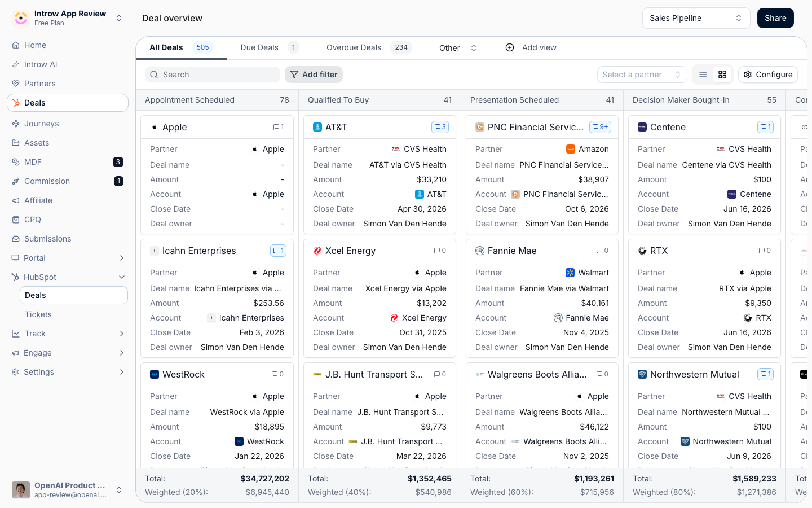Switch to the Due Deals tab
This screenshot has height=508, width=812.
270,47
